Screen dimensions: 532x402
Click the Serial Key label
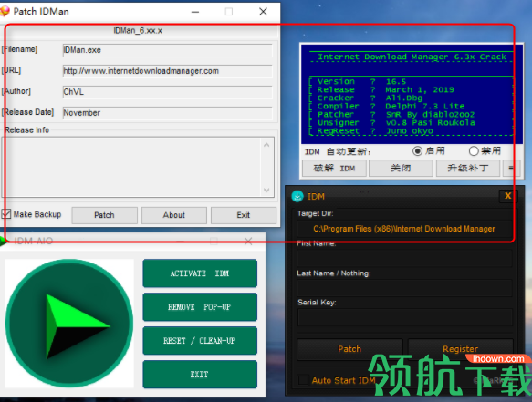coord(317,303)
